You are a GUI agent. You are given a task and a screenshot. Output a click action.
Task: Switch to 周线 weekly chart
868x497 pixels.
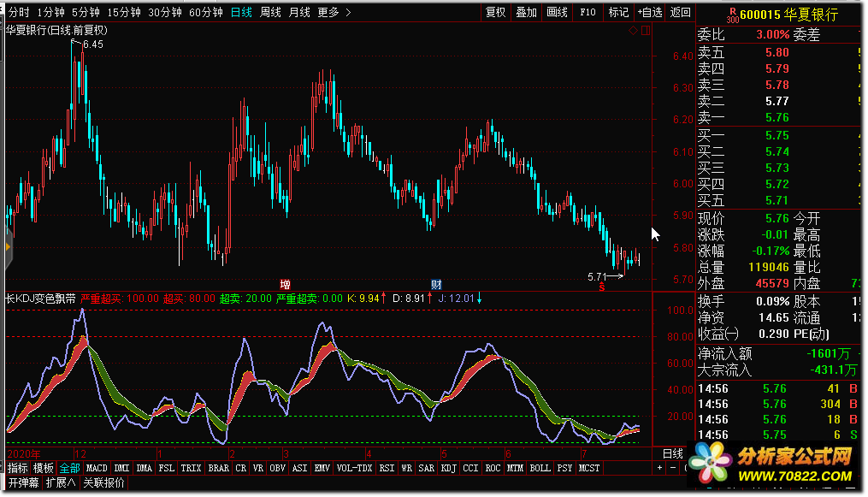click(270, 12)
